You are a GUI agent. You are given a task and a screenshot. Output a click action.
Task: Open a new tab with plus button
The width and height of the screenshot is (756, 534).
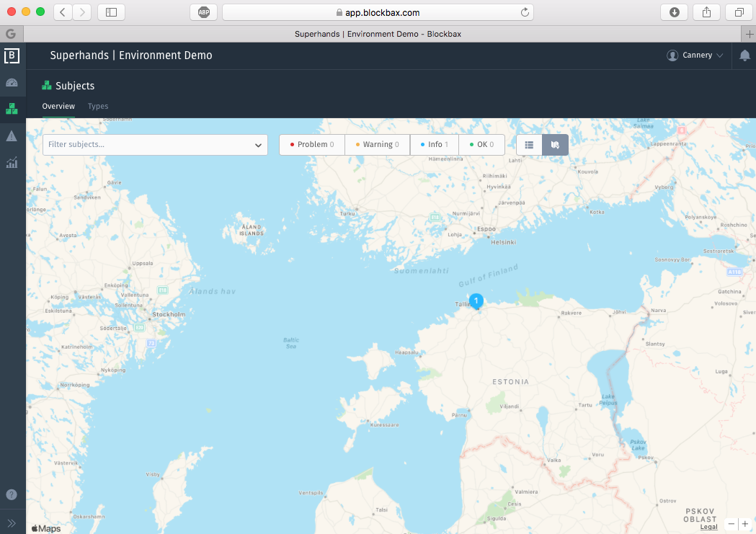click(x=749, y=34)
